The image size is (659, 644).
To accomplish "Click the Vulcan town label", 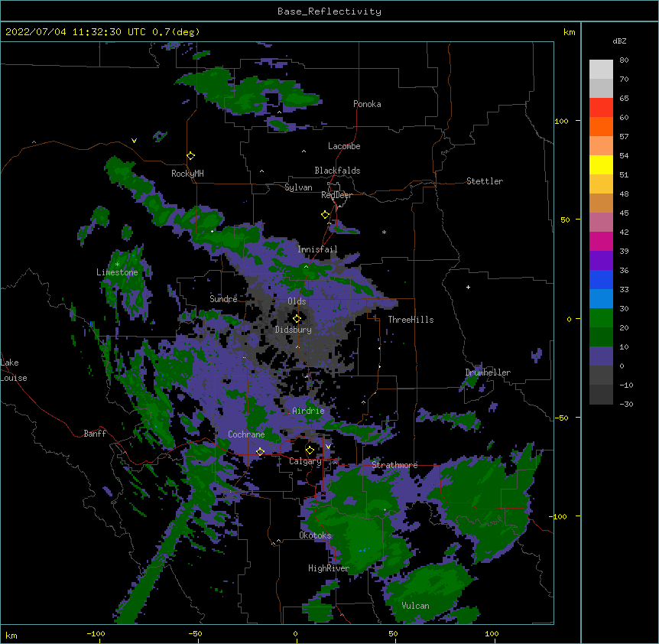I will tap(415, 606).
